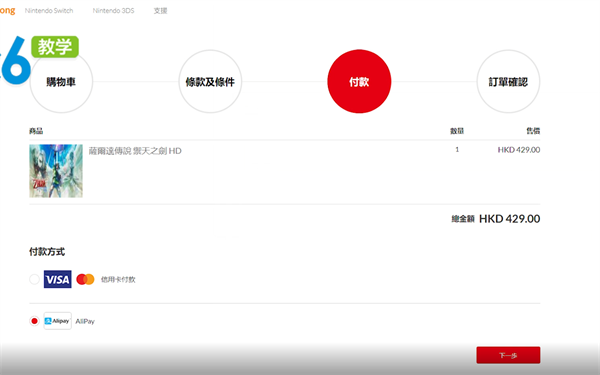The image size is (600, 375).
Task: Click the 薩爾達傳說 禦天之劍 HD title
Action: pos(135,151)
